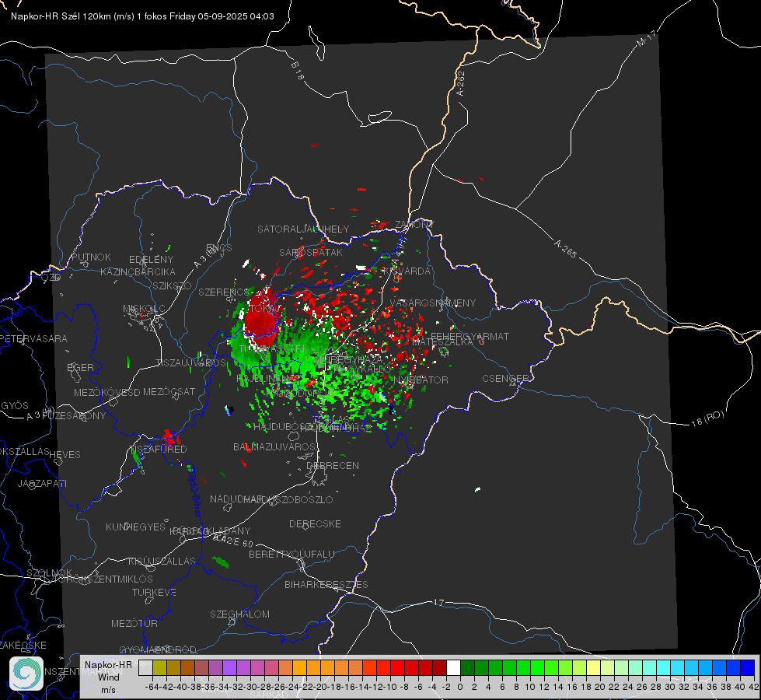Screen dimensions: 761x700
Task: Click the DEBRECEN city label
Action: [333, 465]
